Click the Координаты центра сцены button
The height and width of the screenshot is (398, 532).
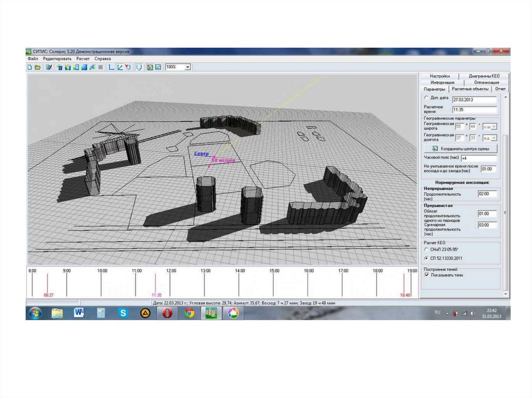pos(460,148)
